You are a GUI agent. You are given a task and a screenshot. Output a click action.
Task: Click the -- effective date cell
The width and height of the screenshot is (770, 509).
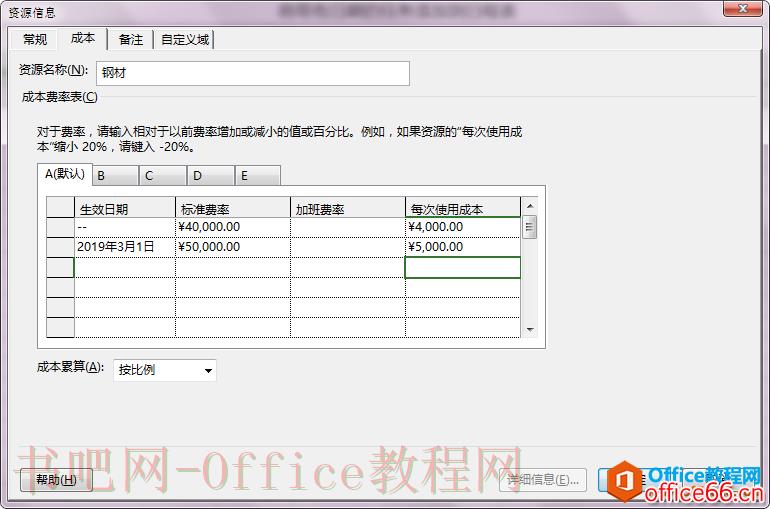pyautogui.click(x=125, y=227)
